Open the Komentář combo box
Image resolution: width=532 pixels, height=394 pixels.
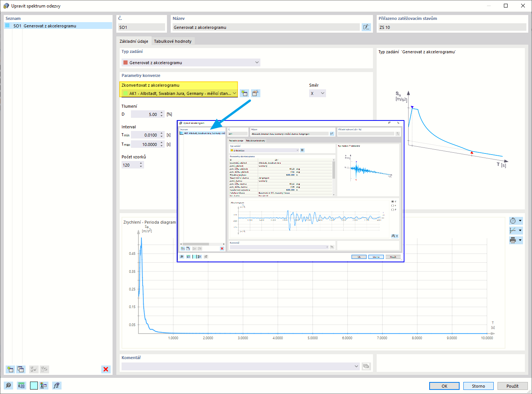point(240,366)
